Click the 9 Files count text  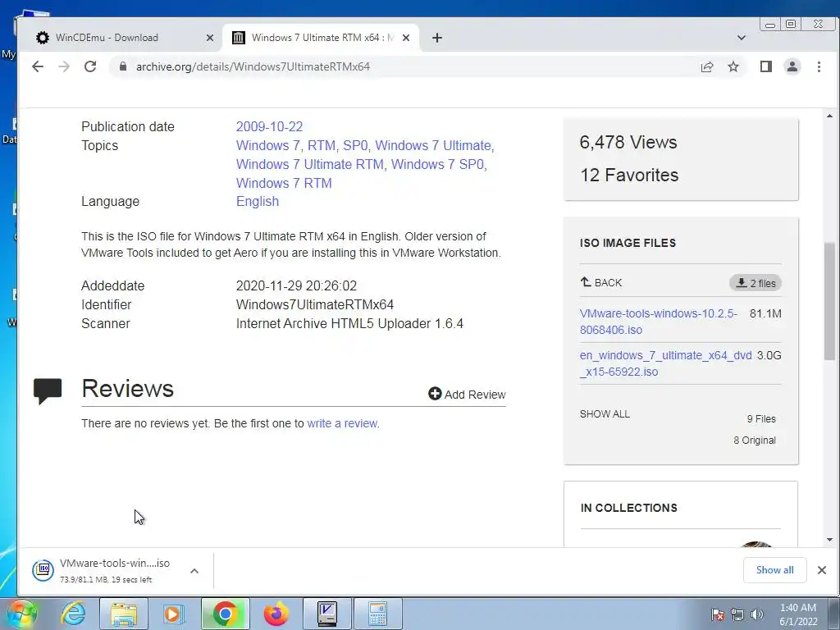761,419
